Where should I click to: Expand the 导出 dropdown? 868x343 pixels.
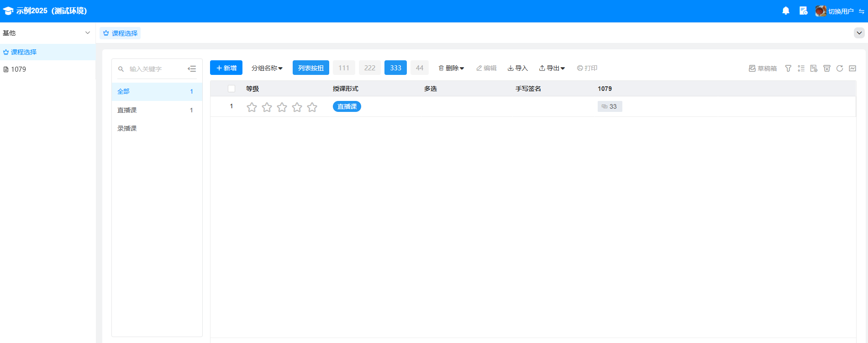coord(552,68)
